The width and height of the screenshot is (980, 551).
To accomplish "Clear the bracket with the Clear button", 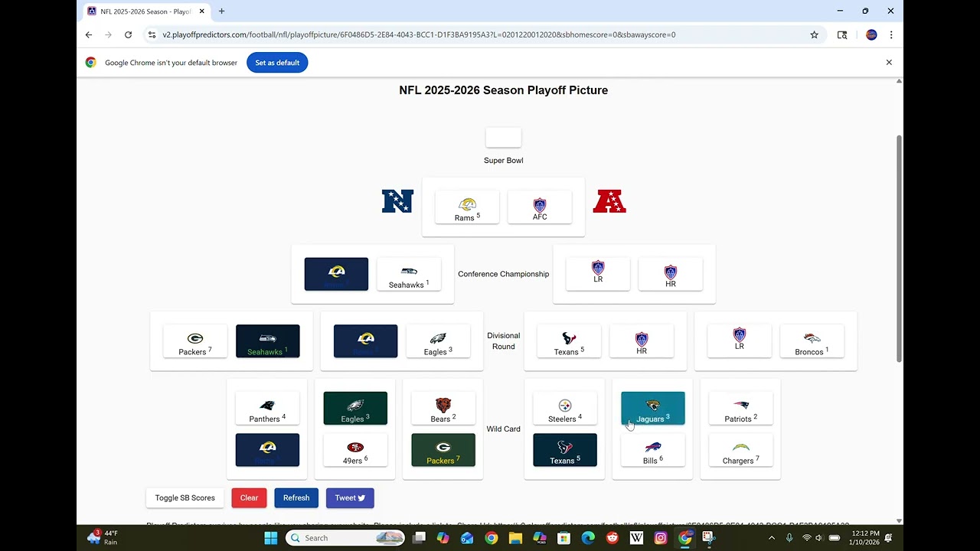I will [249, 498].
